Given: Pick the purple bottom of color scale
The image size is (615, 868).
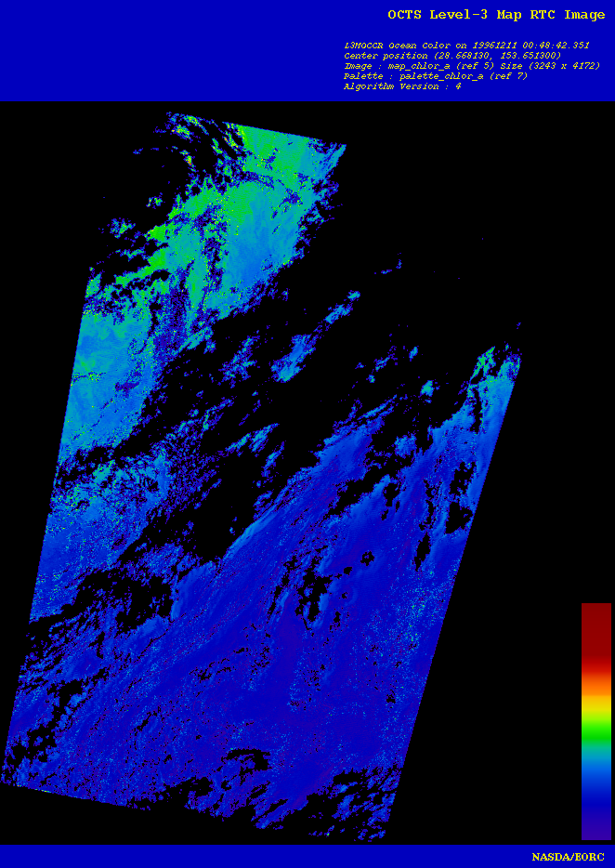Looking at the screenshot, I should (x=595, y=830).
